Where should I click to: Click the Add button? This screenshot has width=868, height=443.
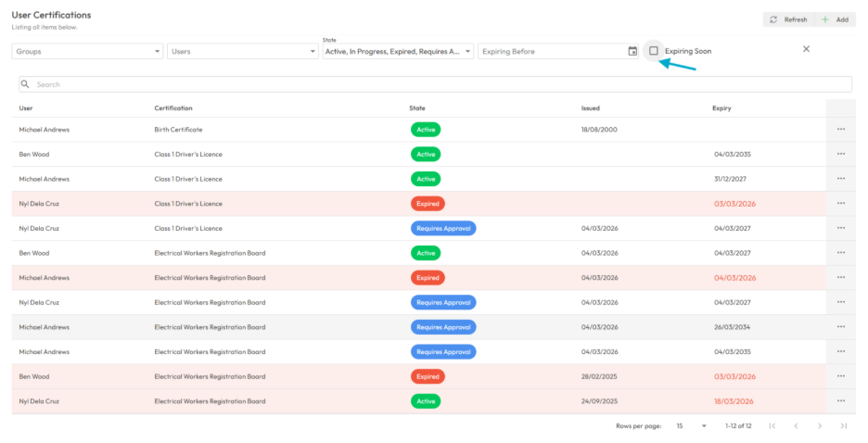click(x=836, y=19)
